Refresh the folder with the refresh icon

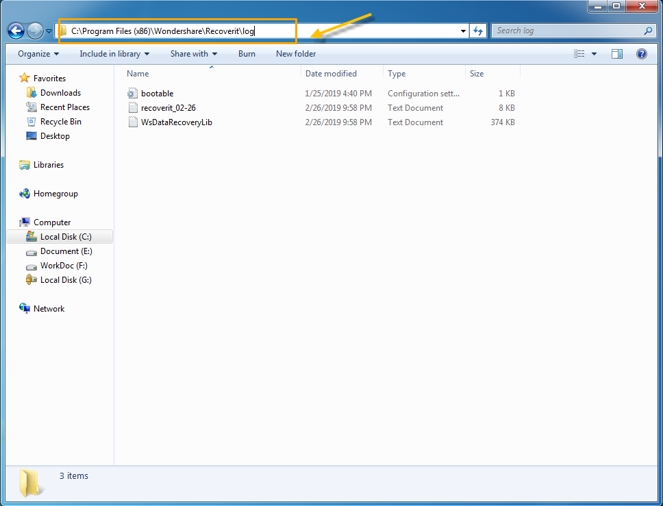tap(478, 31)
